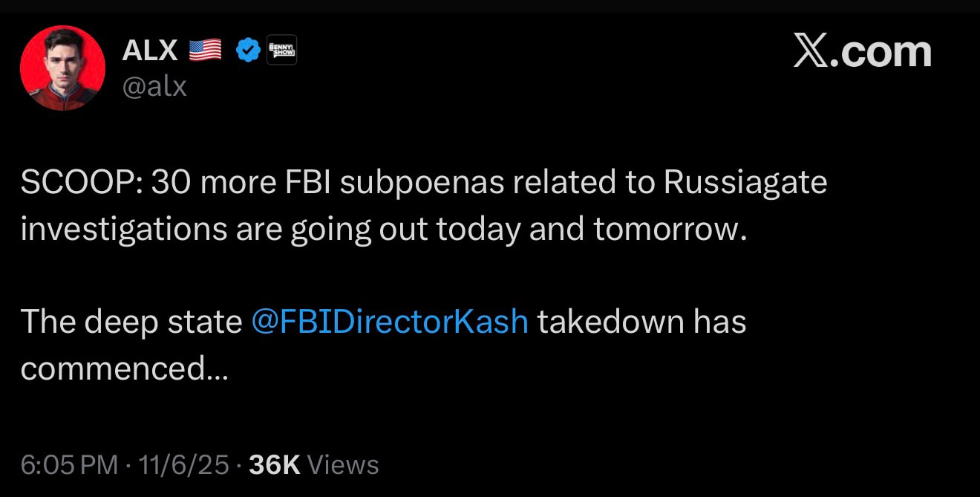Click the ALX profile avatar photo

click(x=62, y=68)
